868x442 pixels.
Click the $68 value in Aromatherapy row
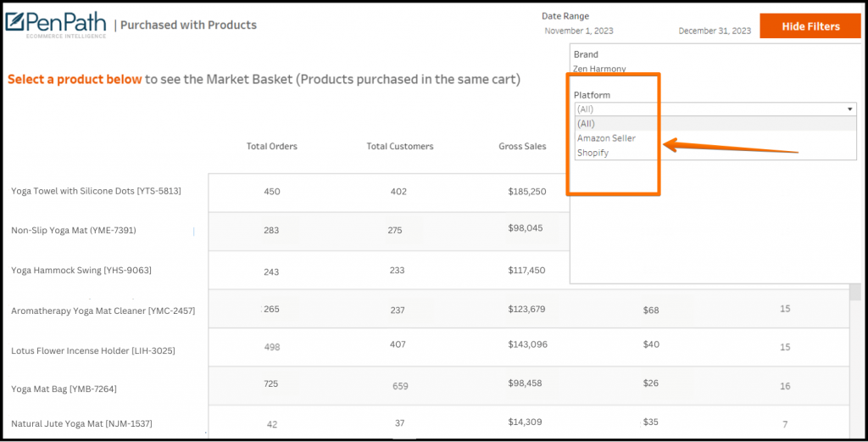(651, 311)
